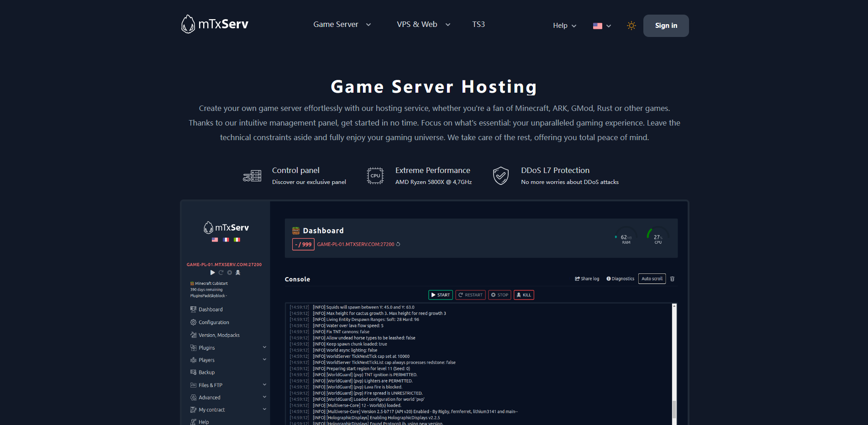Open Extreme Performance feature heading
The image size is (868, 425).
tap(433, 170)
